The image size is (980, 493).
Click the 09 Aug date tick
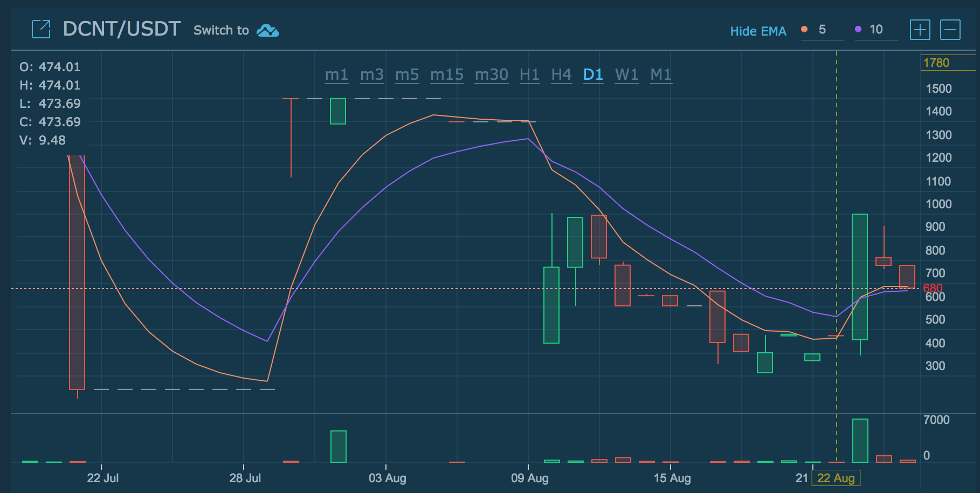530,478
